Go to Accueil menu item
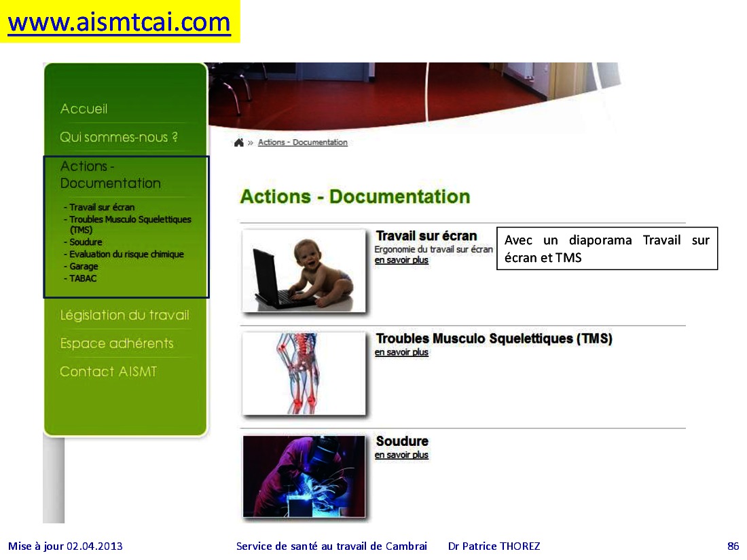Screen dimensions: 747x560 pos(84,109)
